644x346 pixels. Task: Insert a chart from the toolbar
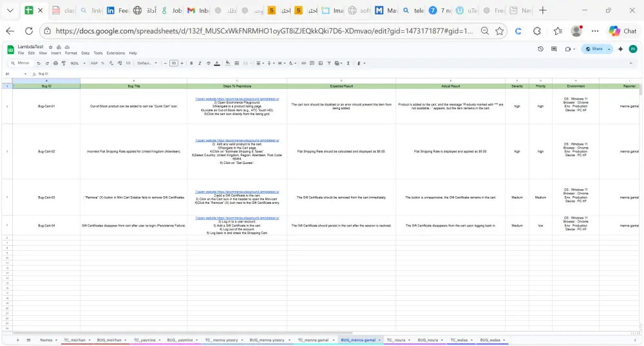tap(320, 64)
